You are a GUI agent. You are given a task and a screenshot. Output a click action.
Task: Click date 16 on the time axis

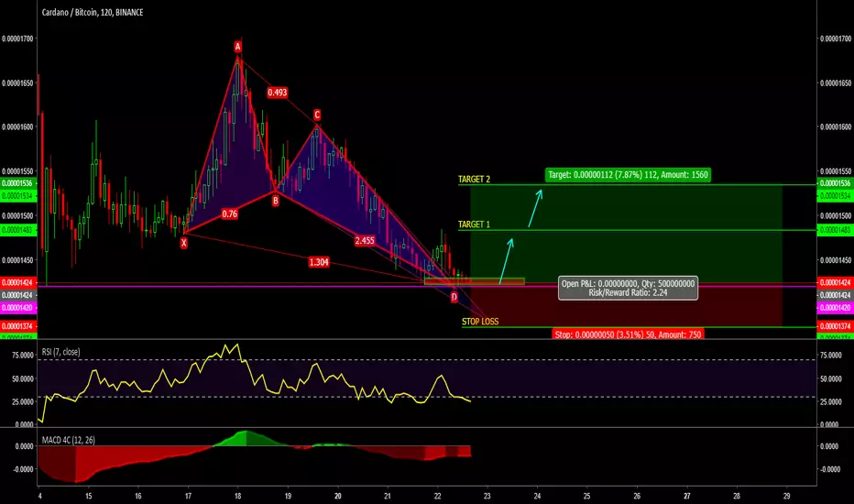(x=137, y=496)
